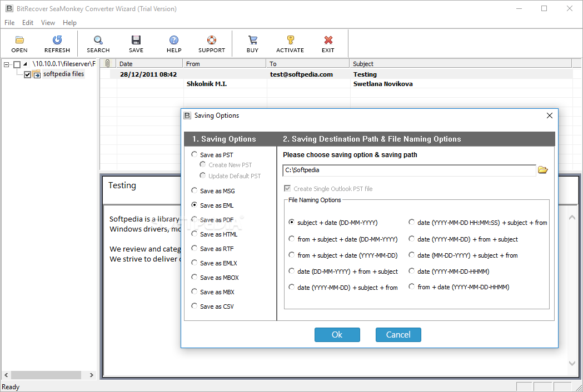Open the SEARCH magnifier tool
Screen dimensions: 583x392
point(98,40)
